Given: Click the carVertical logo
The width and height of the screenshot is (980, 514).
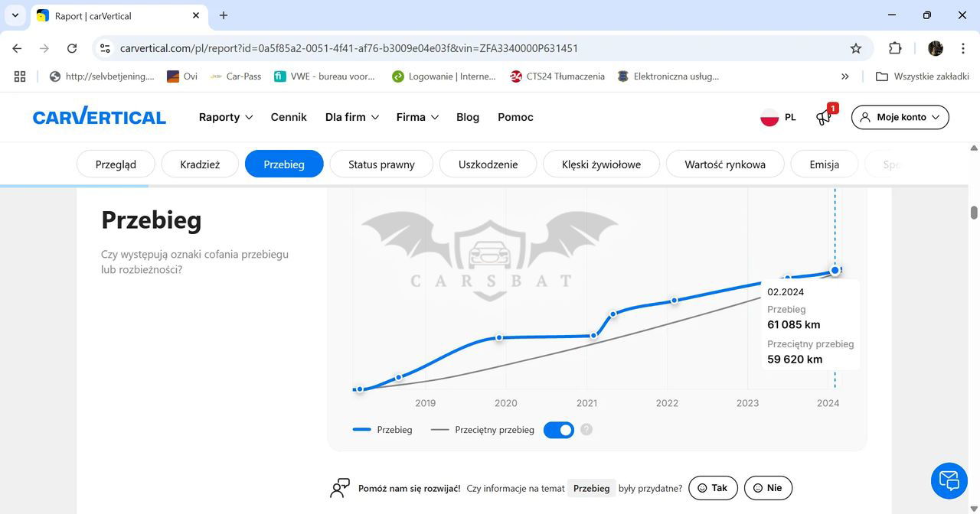Looking at the screenshot, I should (x=100, y=117).
